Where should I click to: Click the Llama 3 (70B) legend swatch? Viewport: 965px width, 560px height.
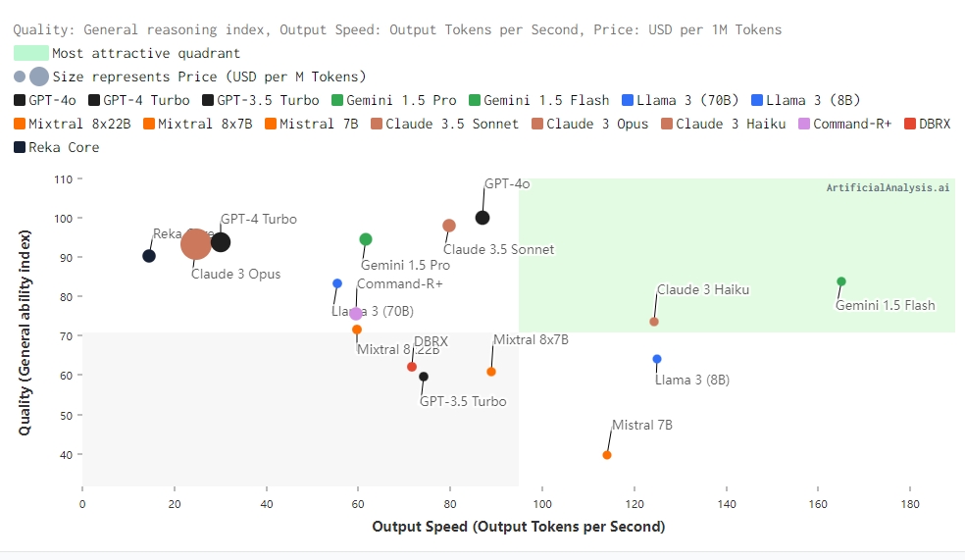pos(628,100)
